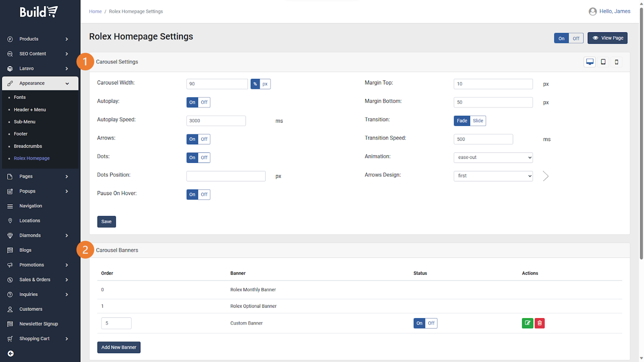
Task: Turn Autoplay off
Action: point(204,102)
